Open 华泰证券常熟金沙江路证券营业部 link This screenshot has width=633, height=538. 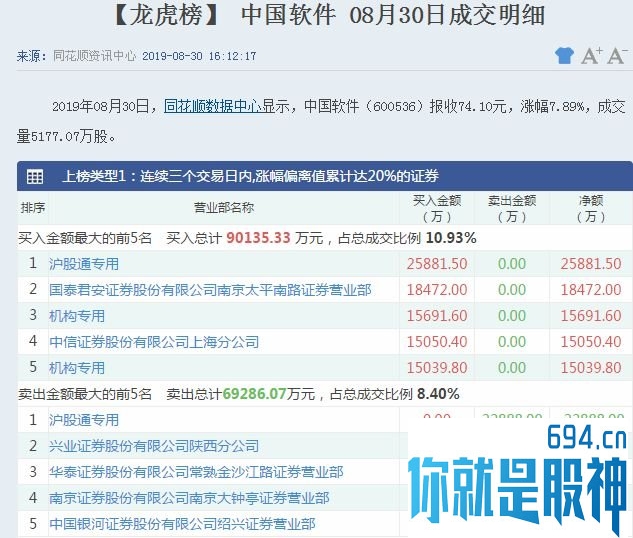click(x=196, y=472)
